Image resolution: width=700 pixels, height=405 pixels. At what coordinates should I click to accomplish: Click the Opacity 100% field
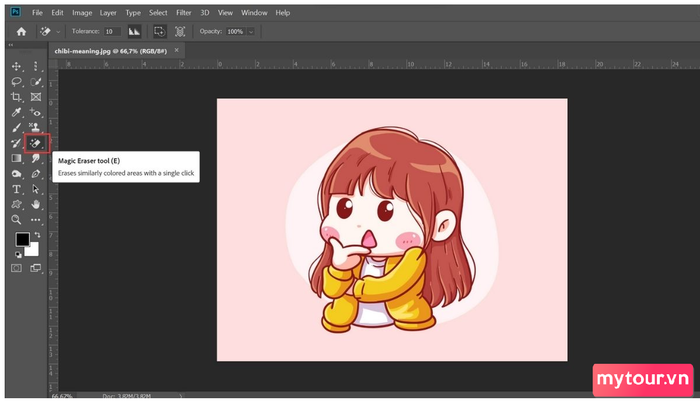tap(236, 32)
